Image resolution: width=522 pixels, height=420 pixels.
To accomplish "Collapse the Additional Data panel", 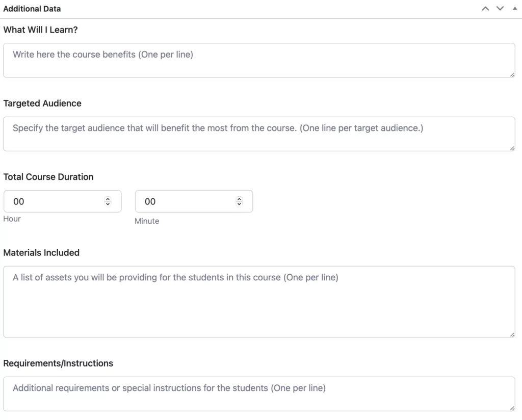I will click(x=514, y=9).
